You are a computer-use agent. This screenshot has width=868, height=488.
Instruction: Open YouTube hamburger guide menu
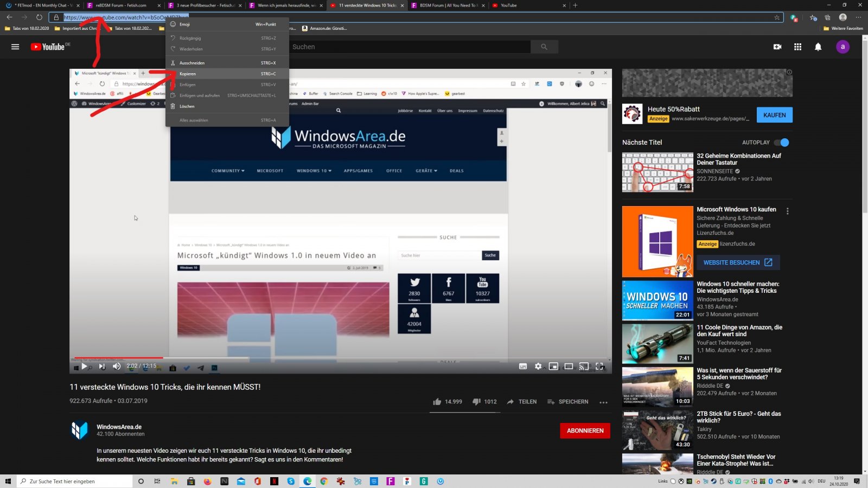[x=15, y=47]
